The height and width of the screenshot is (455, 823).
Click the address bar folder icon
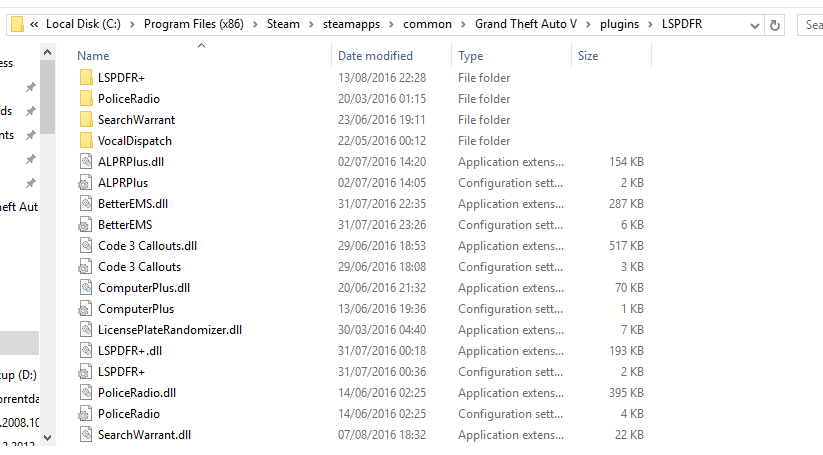click(x=17, y=24)
